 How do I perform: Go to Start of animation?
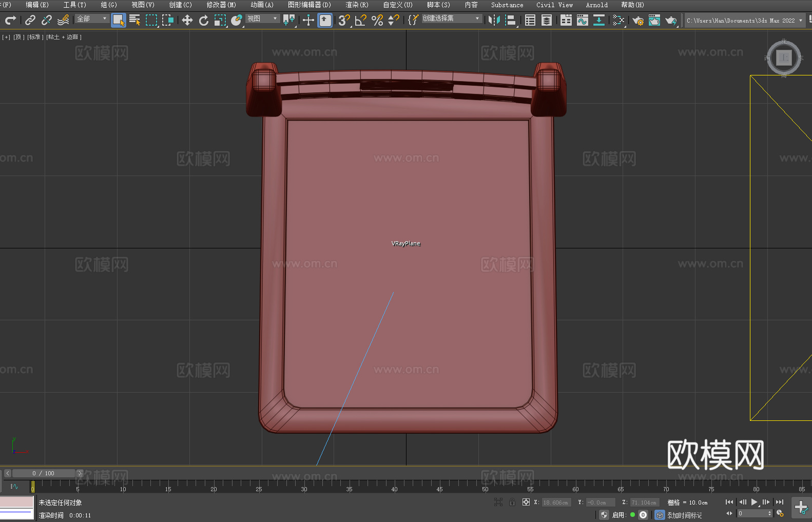click(x=729, y=502)
